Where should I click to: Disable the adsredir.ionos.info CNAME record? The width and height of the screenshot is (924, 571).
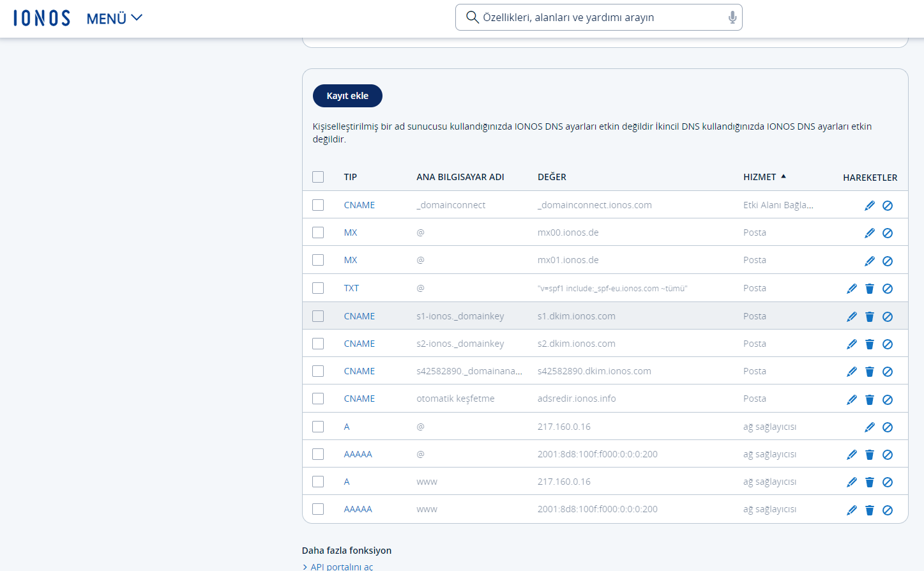click(888, 399)
